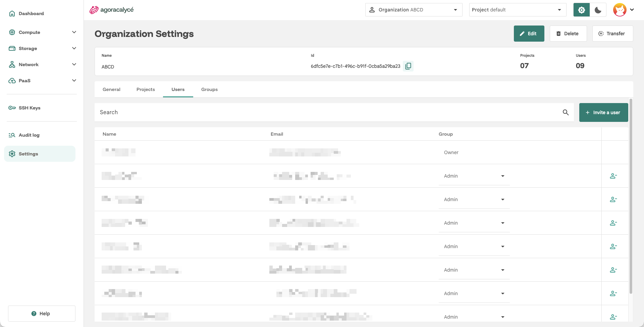Remove the third Admin user in list
Screen dimensions: 644x327
(x=613, y=223)
